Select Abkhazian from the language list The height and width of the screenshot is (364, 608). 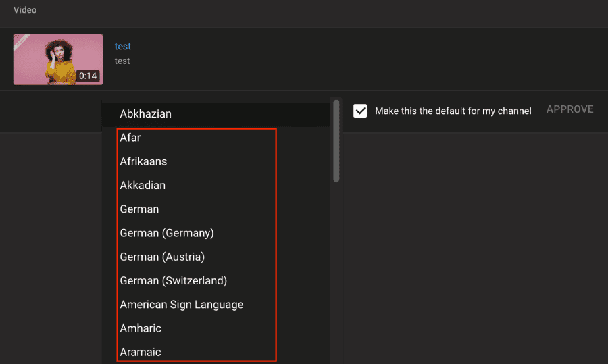[216, 114]
